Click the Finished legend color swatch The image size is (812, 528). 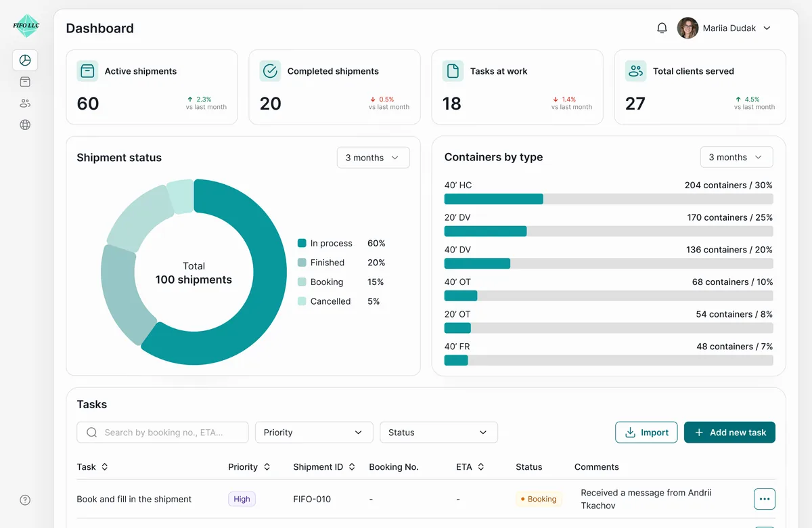click(302, 263)
